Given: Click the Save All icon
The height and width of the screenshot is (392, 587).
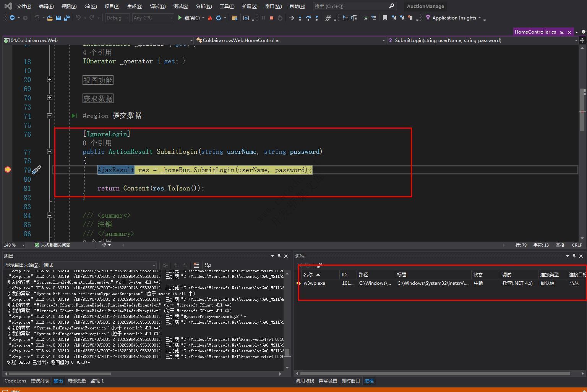Looking at the screenshot, I should pyautogui.click(x=67, y=18).
